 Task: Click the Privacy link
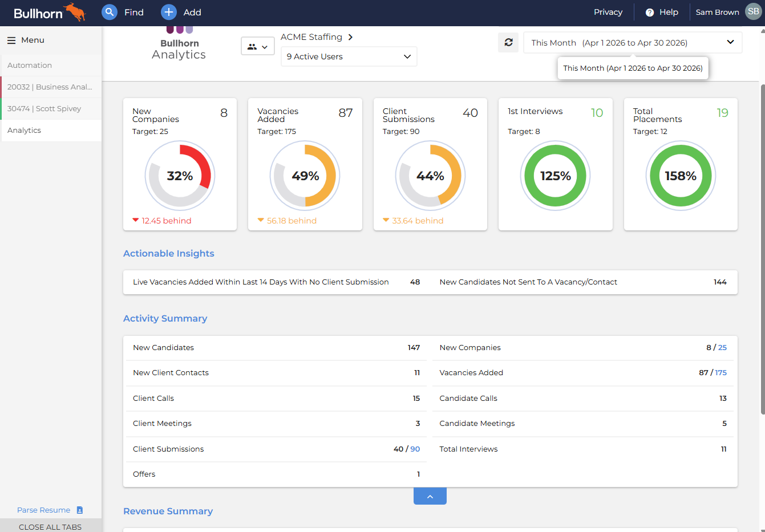[608, 12]
